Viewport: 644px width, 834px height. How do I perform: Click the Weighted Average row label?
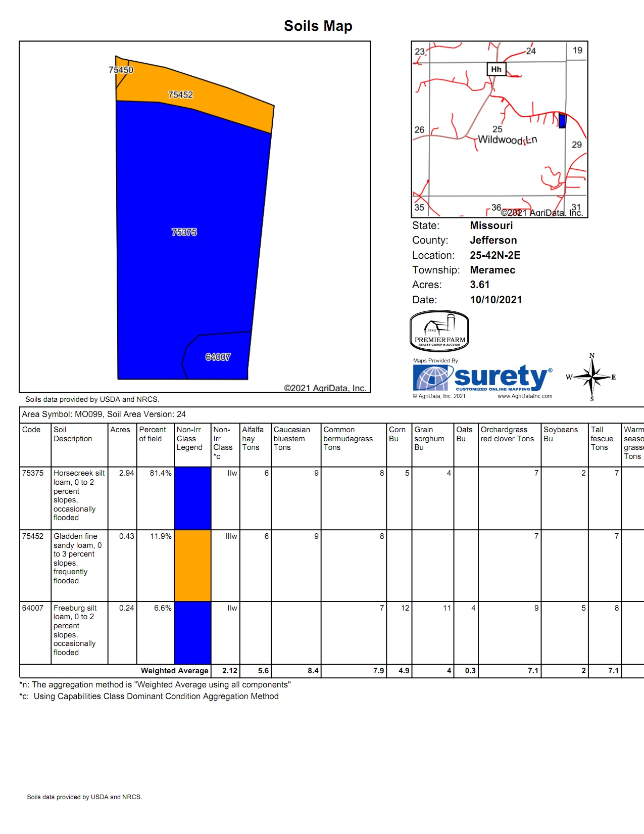coord(174,671)
